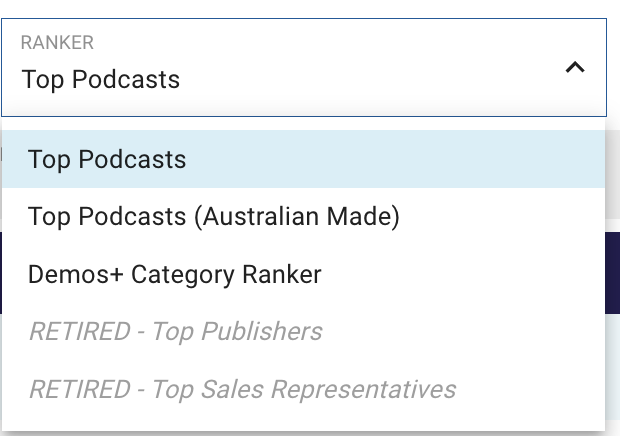The width and height of the screenshot is (620, 436).
Task: Pick the Australian Made podcasts ranker
Action: (x=214, y=216)
